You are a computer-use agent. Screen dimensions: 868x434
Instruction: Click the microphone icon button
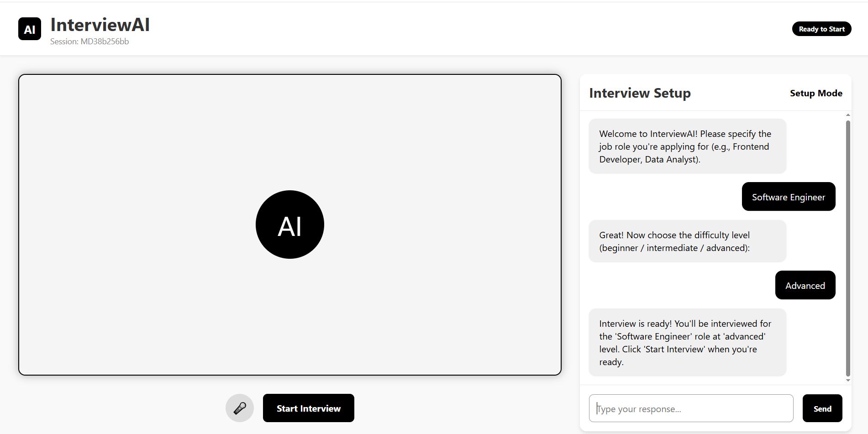[x=240, y=408]
